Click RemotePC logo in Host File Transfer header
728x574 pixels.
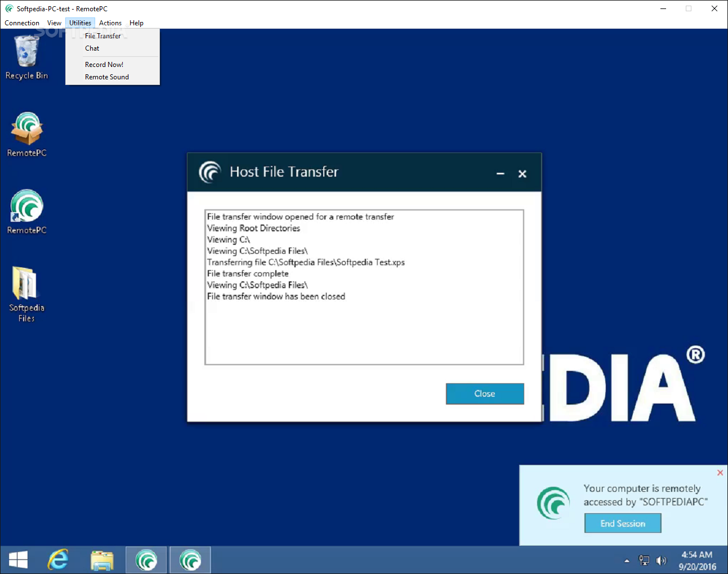click(x=210, y=172)
